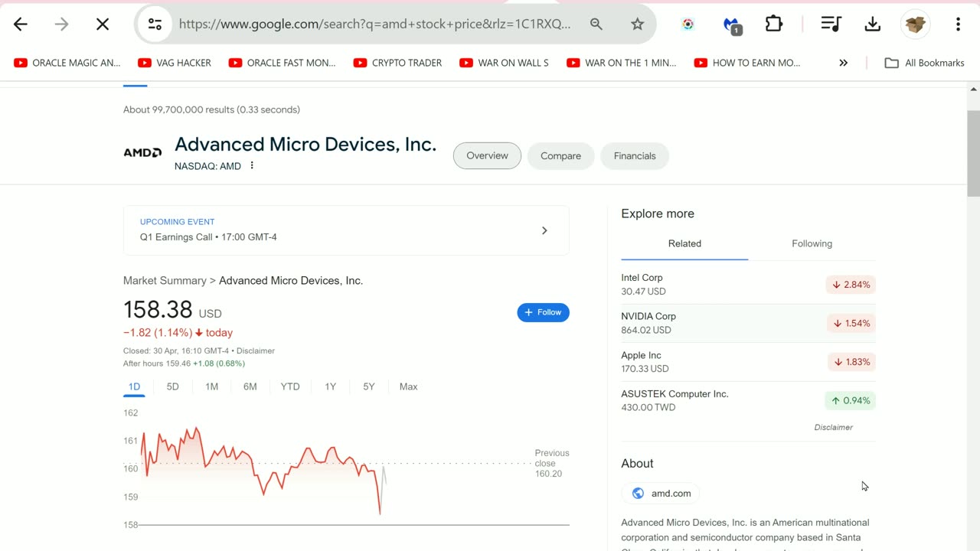Select the 6M chart range
980x551 pixels.
pos(250,386)
